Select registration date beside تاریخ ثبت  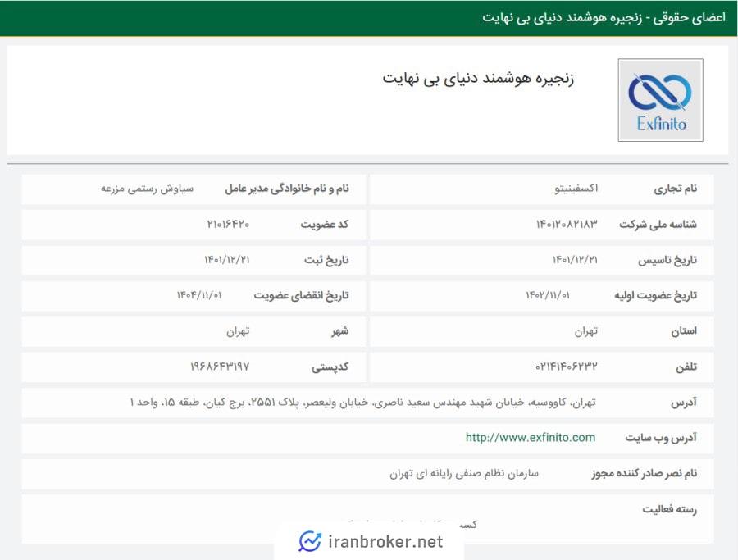tap(227, 260)
